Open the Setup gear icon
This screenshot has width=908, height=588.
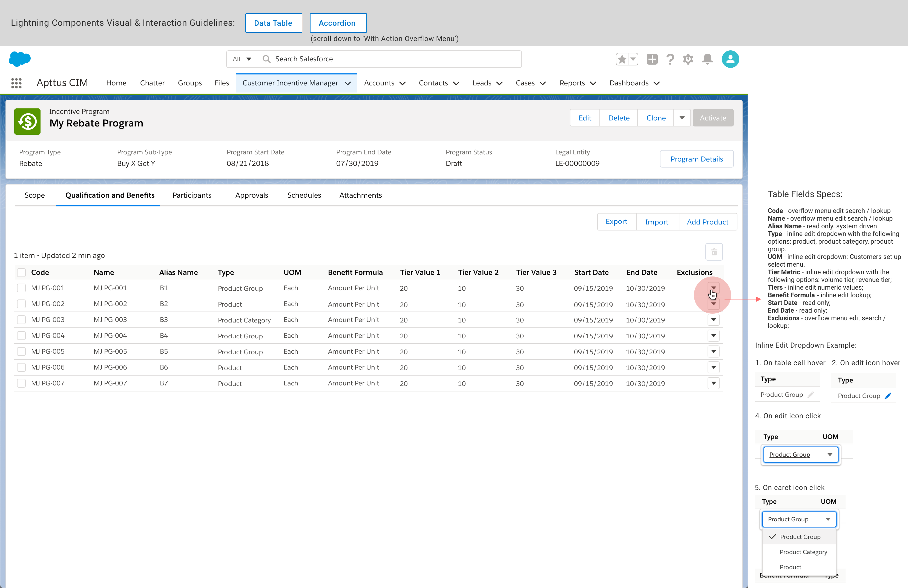[688, 59]
